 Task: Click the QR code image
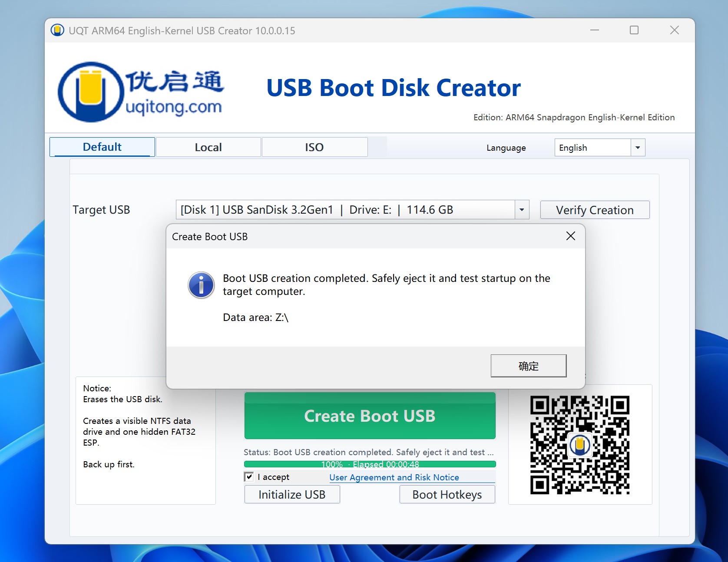(x=580, y=445)
